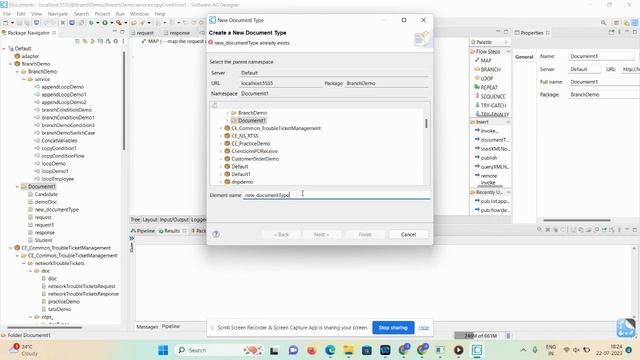Click the garbage collector icon by memory indicator

click(x=508, y=336)
